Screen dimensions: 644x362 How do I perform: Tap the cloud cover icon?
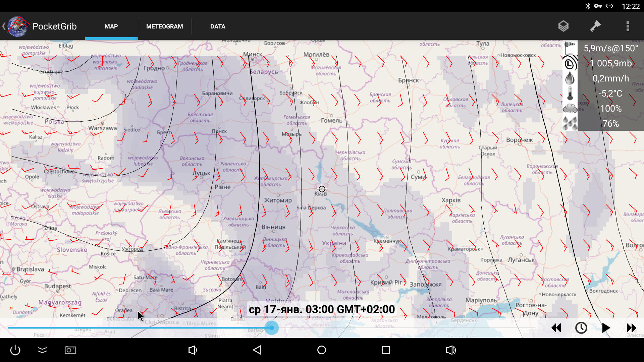tap(570, 109)
